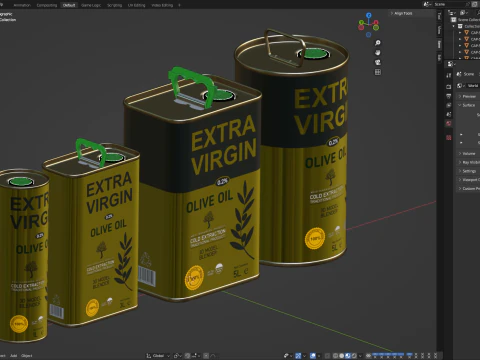Open the Render properties tab icon
The height and width of the screenshot is (360, 480).
[x=449, y=87]
